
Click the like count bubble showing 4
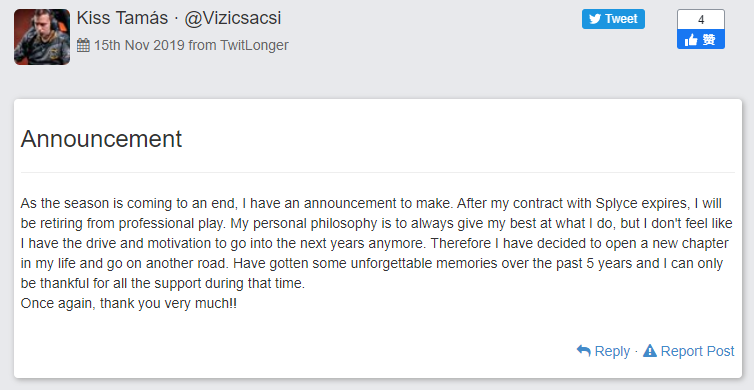[x=701, y=20]
